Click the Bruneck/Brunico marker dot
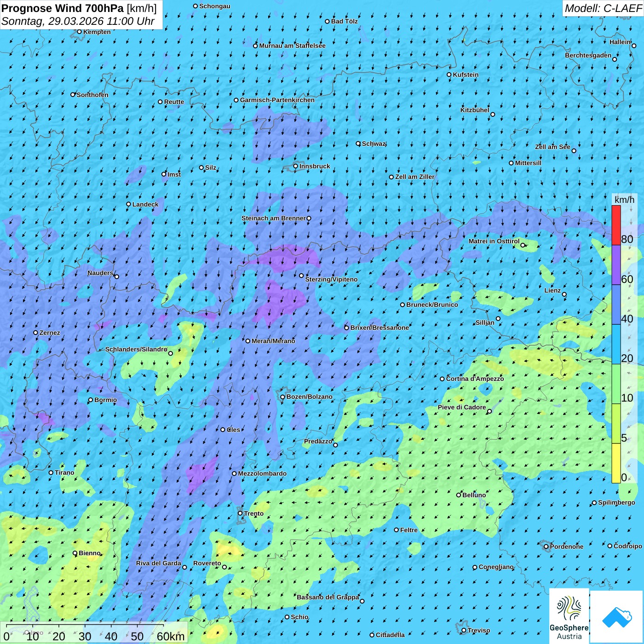 pos(402,305)
